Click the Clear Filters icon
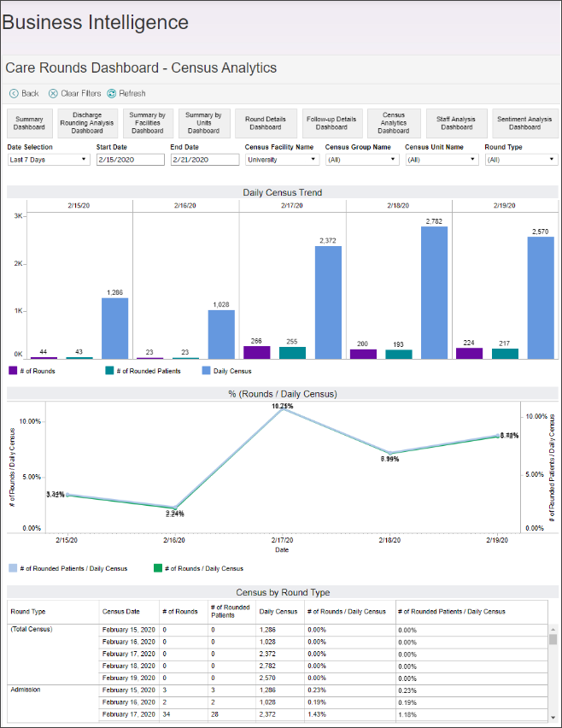The height and width of the screenshot is (728, 562). click(53, 93)
